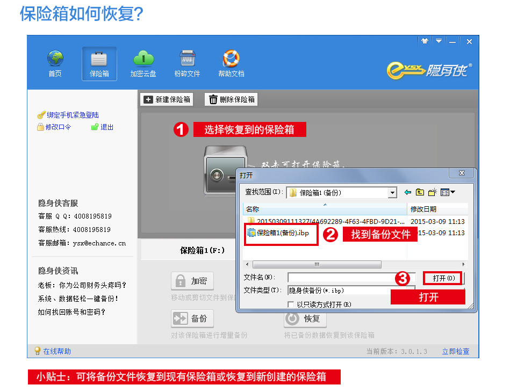
Task: Click the padlock icon on 加密 button
Action: (x=181, y=281)
